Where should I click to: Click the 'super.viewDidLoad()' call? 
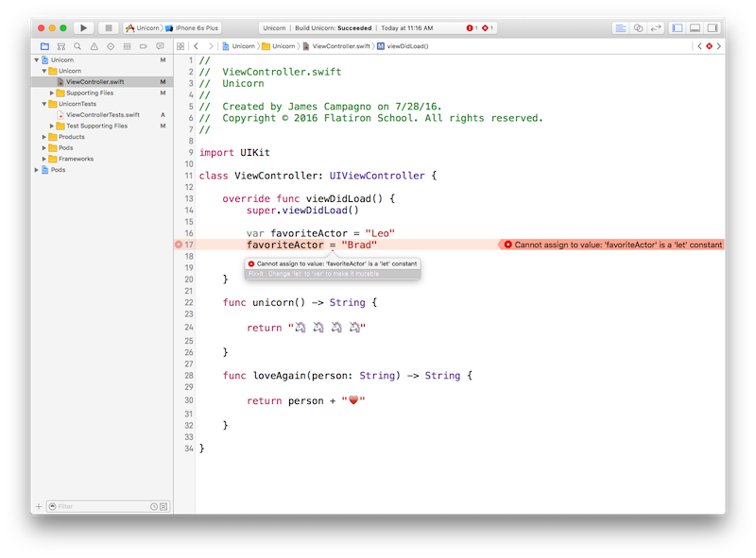302,211
